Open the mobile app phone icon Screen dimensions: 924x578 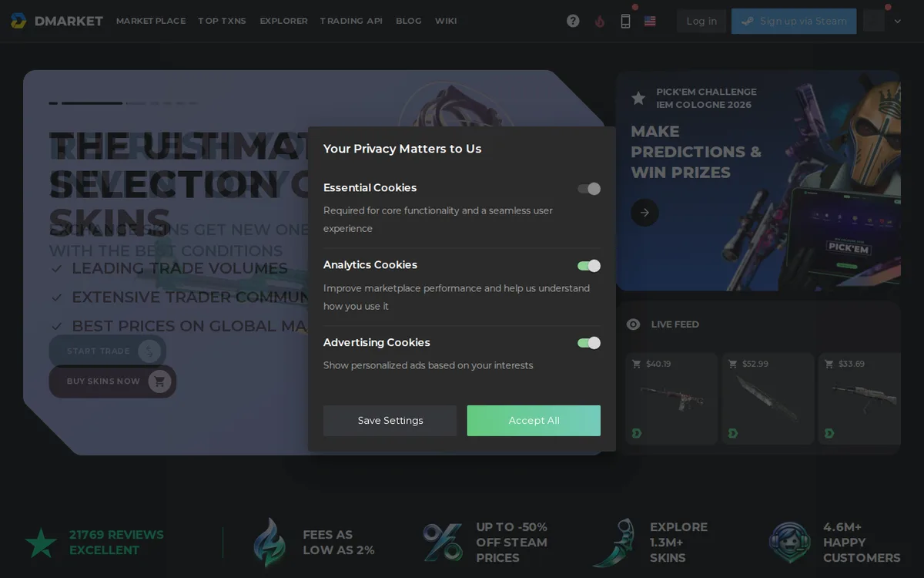[x=625, y=21]
